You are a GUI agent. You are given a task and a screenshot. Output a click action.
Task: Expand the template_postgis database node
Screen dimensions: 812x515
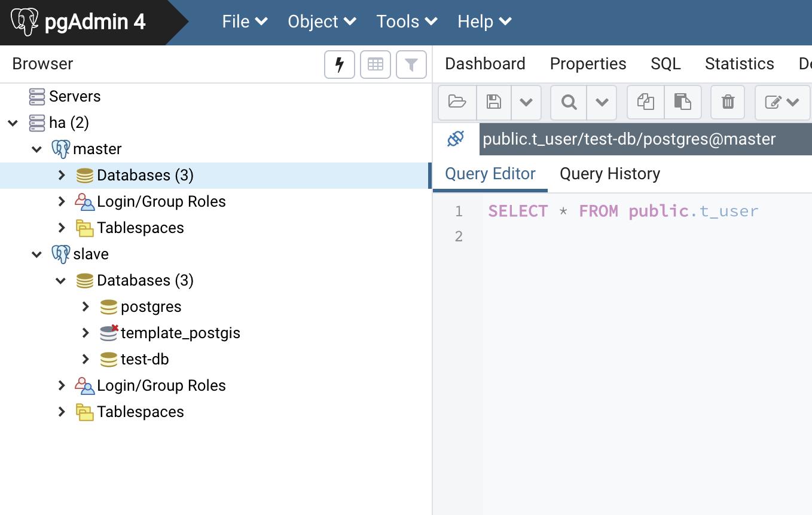tap(86, 333)
